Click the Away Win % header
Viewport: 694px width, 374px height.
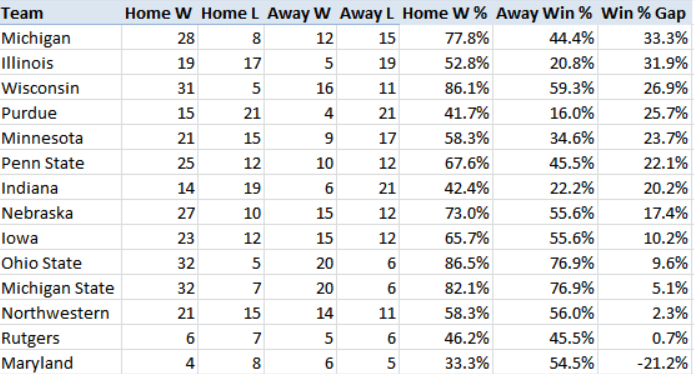[545, 13]
